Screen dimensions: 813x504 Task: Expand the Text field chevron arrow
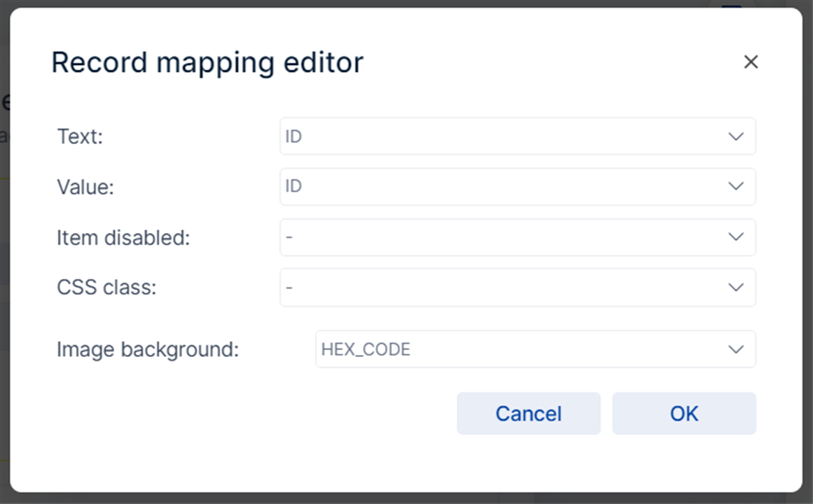coord(735,136)
